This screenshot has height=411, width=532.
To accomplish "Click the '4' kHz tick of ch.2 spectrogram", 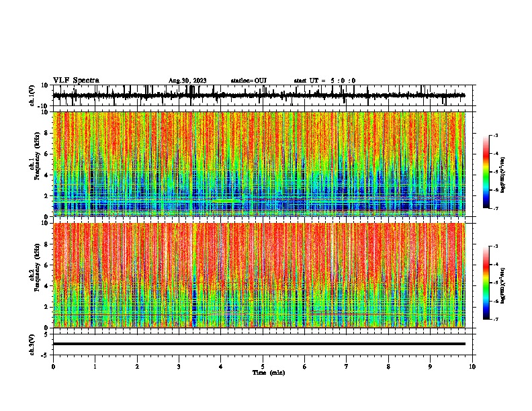I will point(46,286).
